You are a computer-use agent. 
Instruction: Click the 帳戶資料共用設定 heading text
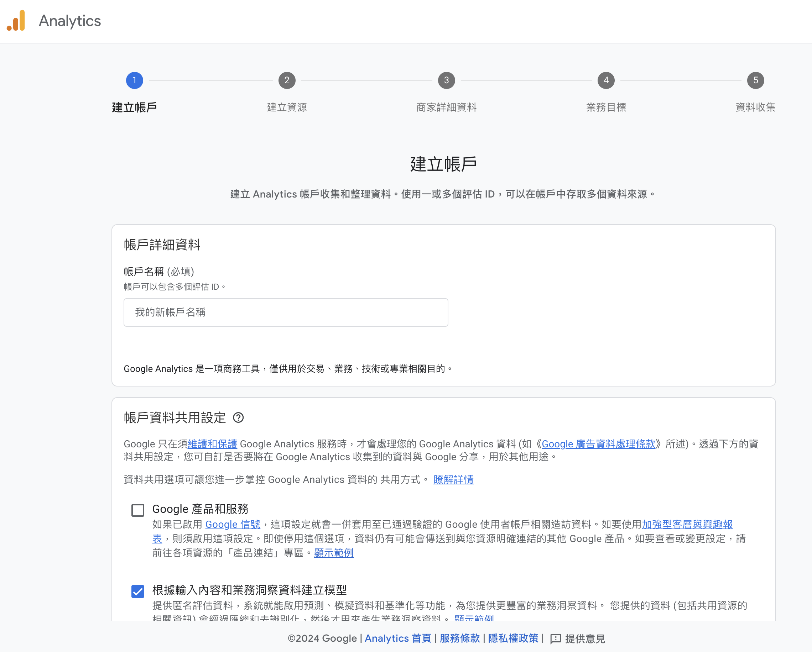[175, 417]
